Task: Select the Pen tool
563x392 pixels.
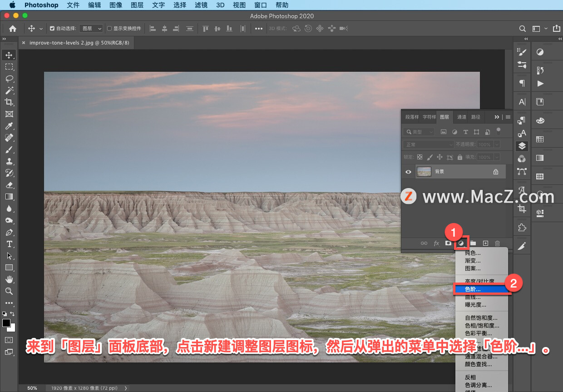Action: click(9, 232)
